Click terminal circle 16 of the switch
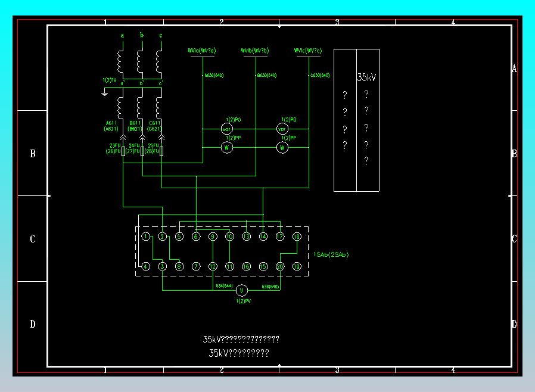This screenshot has height=392, width=535. pyautogui.click(x=246, y=266)
